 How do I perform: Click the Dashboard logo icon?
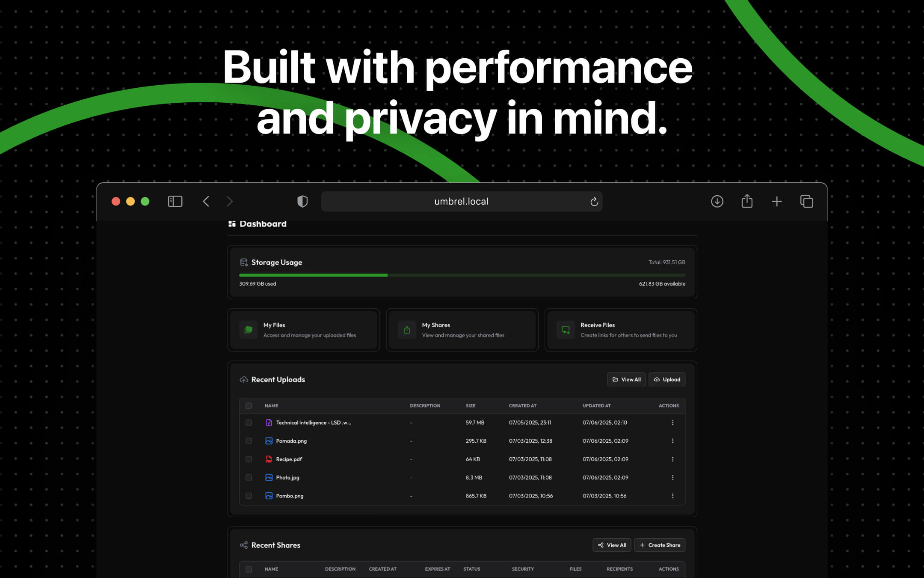232,223
